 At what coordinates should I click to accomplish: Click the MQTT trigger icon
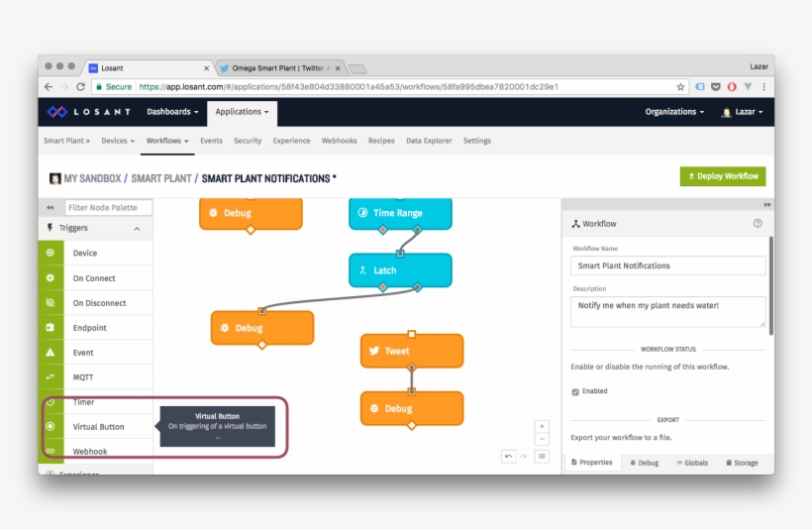point(51,377)
